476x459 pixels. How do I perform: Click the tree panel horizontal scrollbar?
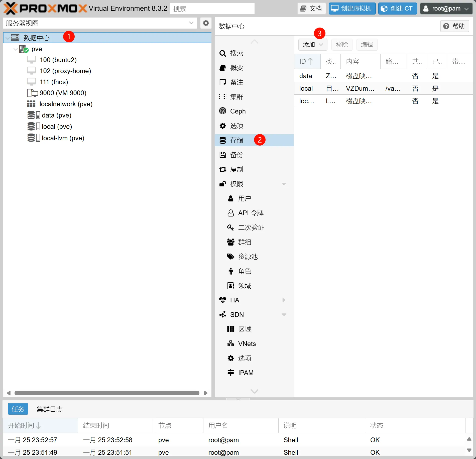pyautogui.click(x=107, y=393)
